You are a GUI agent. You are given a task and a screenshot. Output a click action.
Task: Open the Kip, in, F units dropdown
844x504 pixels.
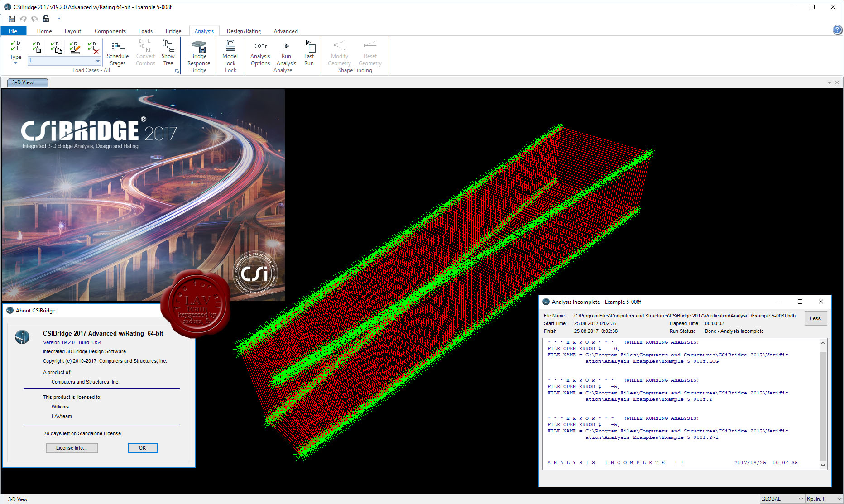824,499
